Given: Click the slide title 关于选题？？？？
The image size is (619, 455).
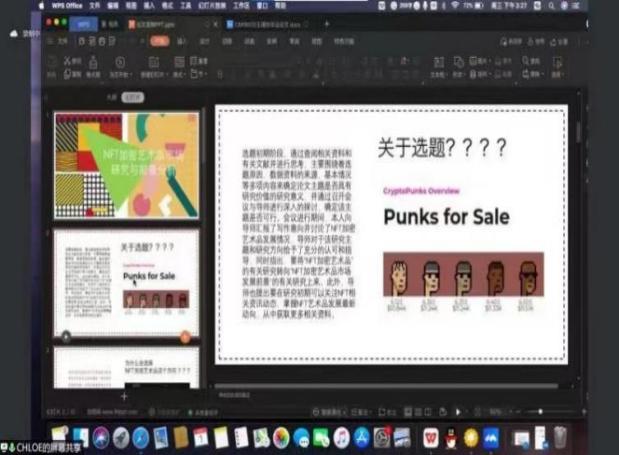Looking at the screenshot, I should [x=442, y=148].
